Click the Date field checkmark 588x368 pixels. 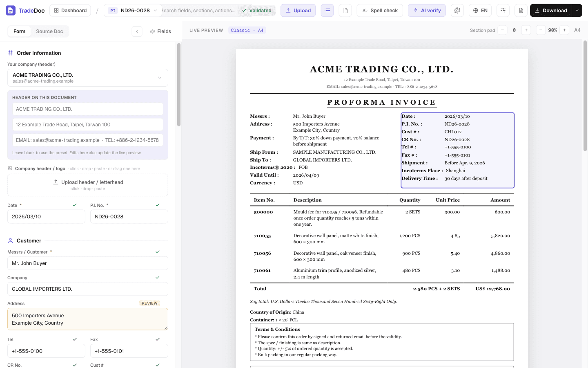coord(75,205)
